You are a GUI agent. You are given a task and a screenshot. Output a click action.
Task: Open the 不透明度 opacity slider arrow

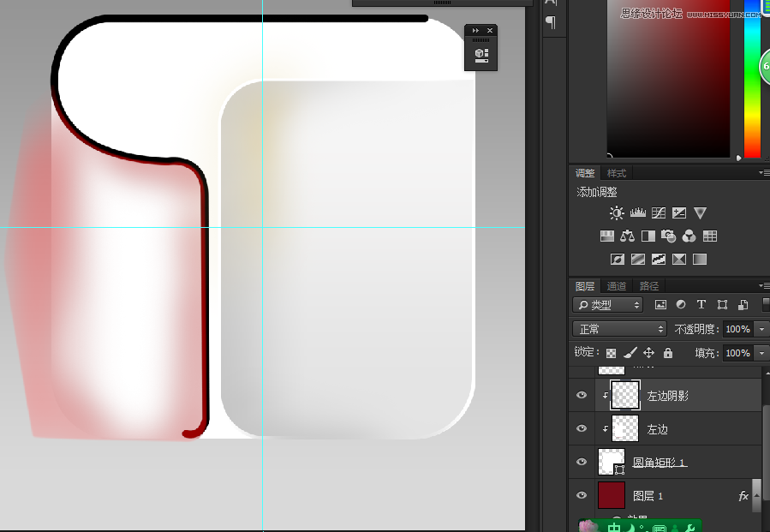(x=762, y=329)
